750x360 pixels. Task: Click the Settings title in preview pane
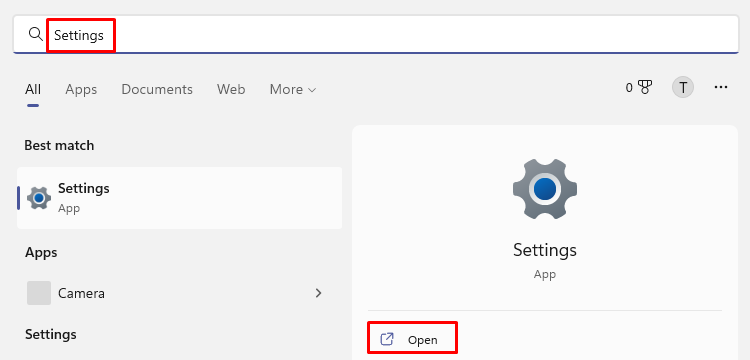coord(545,250)
